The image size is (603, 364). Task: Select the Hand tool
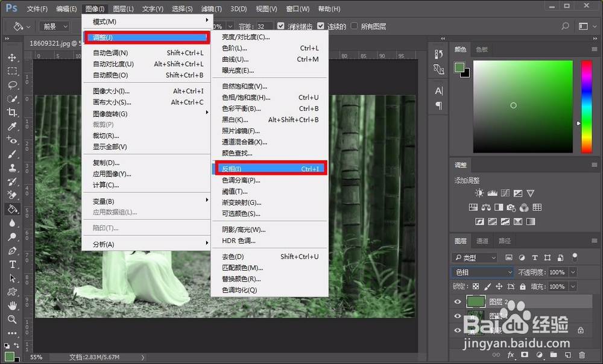pos(12,306)
